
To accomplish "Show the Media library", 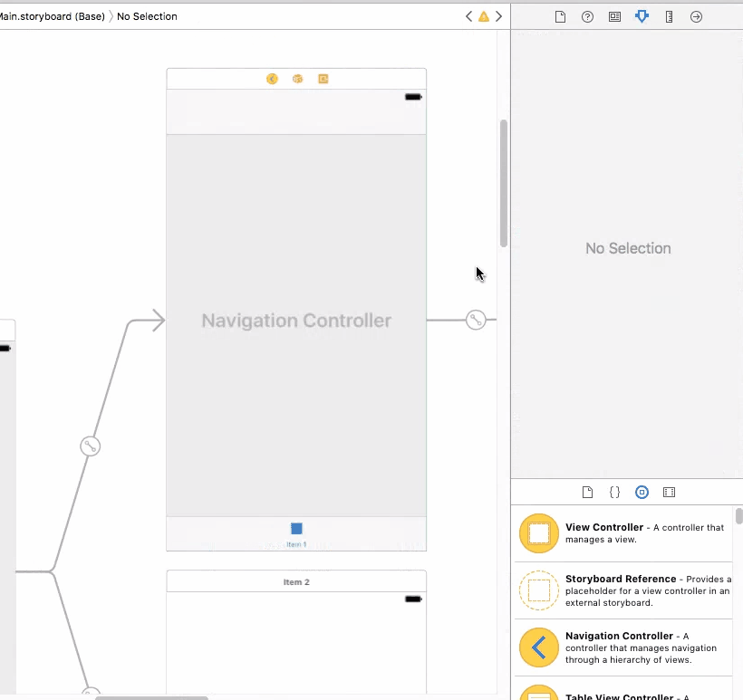I will (669, 493).
